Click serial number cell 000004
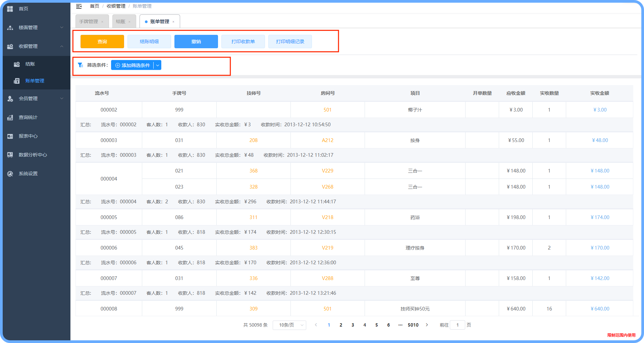This screenshot has width=644, height=343. tap(109, 179)
